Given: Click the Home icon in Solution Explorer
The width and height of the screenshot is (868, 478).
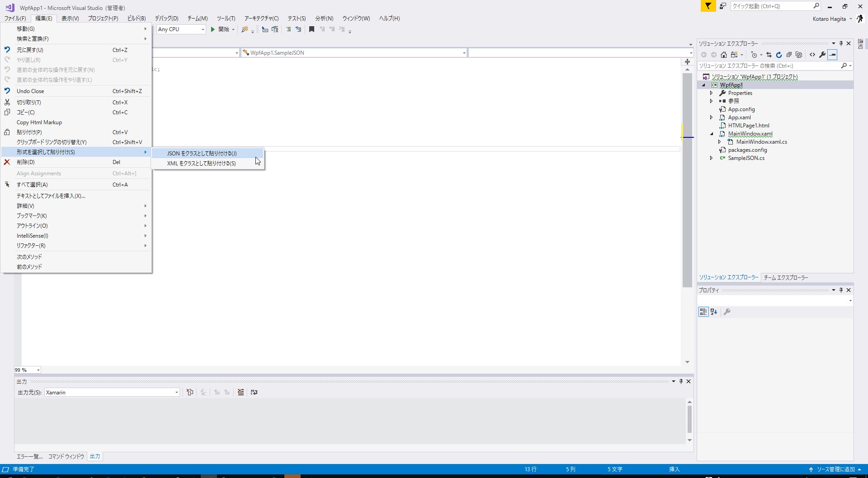Looking at the screenshot, I should (724, 55).
